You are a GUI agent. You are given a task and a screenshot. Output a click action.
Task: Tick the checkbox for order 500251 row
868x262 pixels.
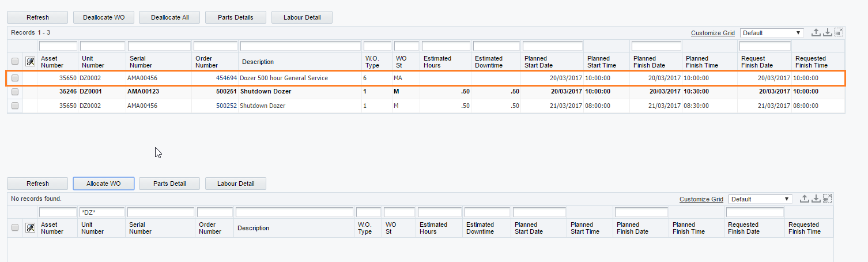tap(15, 92)
